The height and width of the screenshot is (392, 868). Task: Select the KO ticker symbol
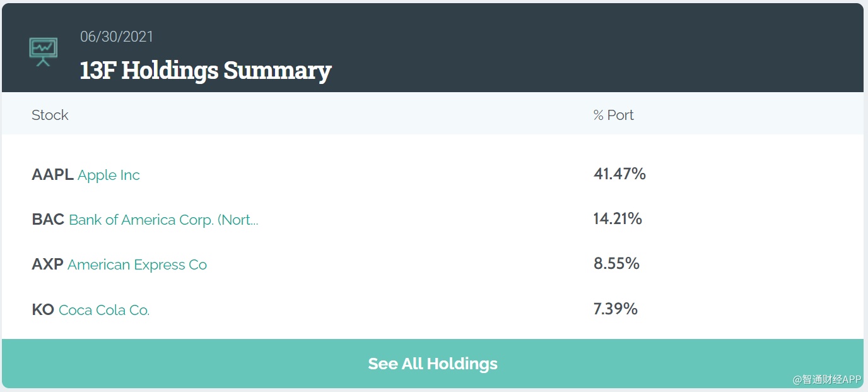(x=43, y=310)
